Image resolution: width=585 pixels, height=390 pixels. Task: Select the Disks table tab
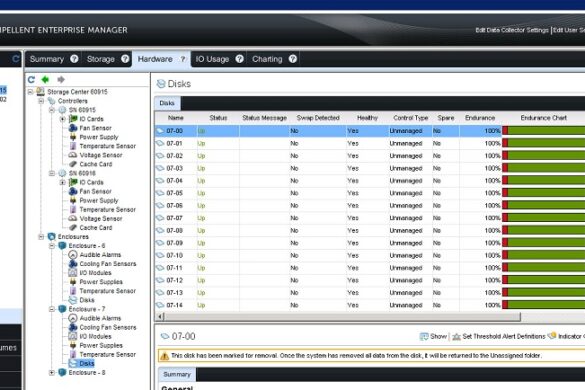[167, 103]
